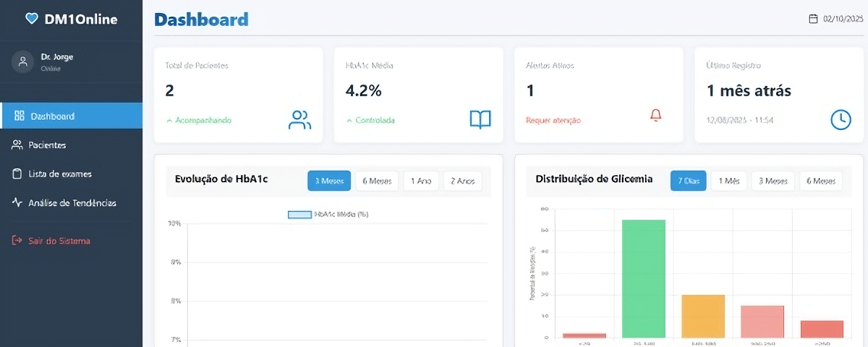Open Pacientes in the sidebar

tap(47, 145)
